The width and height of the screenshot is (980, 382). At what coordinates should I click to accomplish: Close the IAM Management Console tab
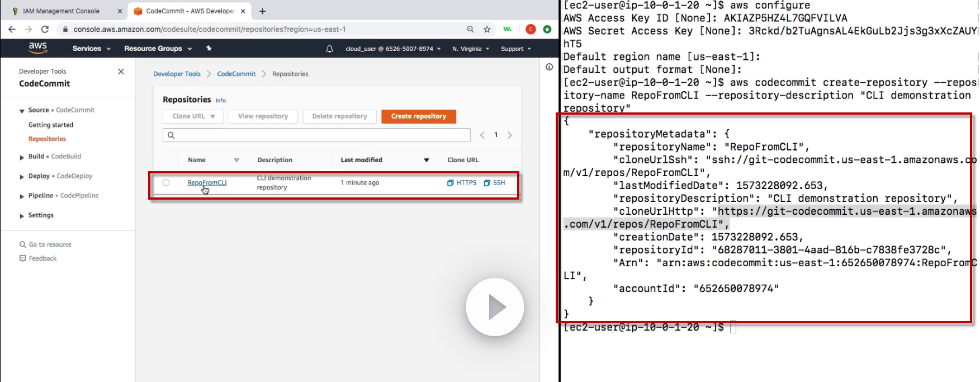(x=120, y=11)
